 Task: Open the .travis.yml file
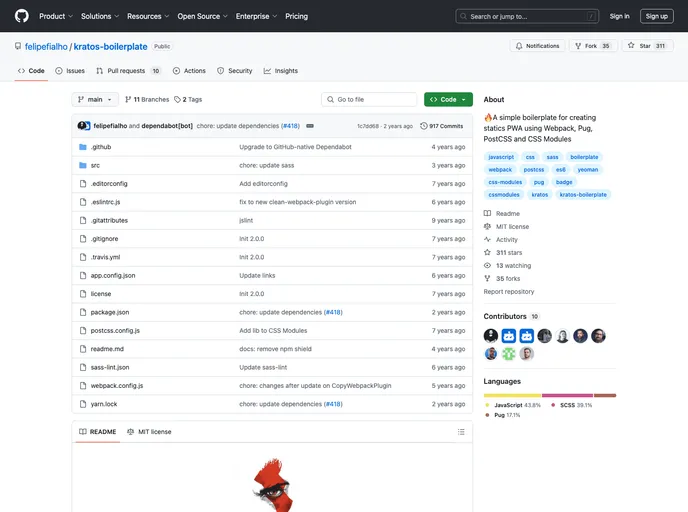[105, 257]
